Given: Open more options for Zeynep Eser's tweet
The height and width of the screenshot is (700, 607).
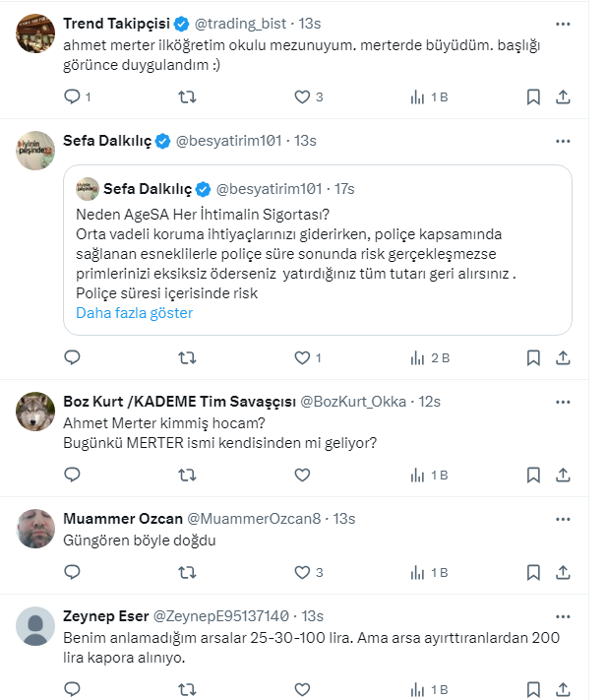Looking at the screenshot, I should 562,615.
